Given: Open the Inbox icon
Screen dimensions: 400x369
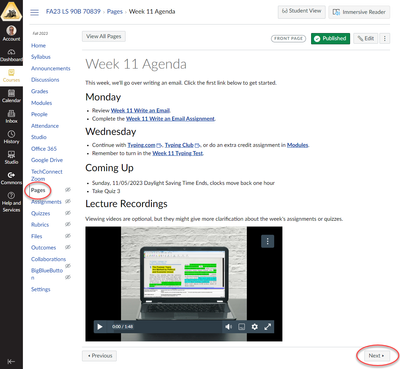Looking at the screenshot, I should click(x=11, y=117).
